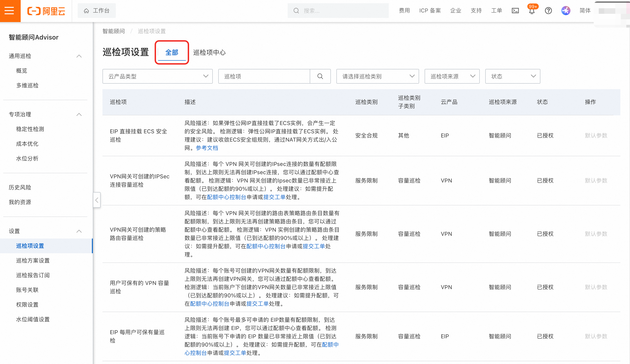Screen dimensions: 630x364
Task: Open ICP 备案 in the top menu
Action: (430, 11)
